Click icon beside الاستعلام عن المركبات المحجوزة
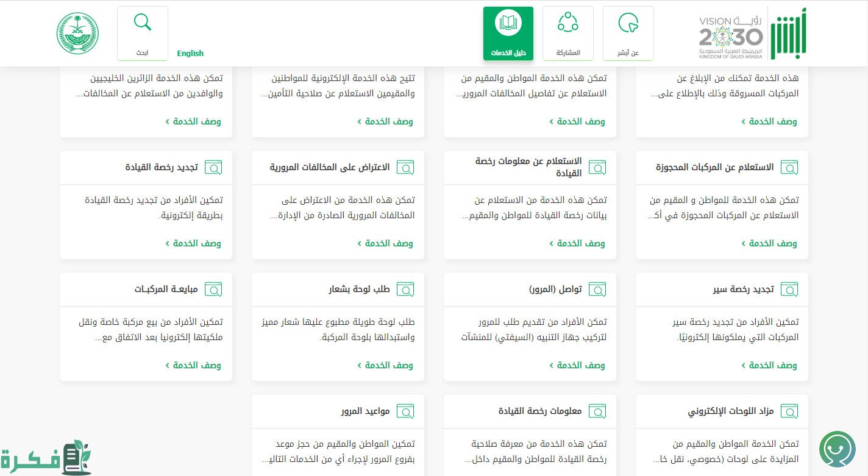The image size is (868, 476). pyautogui.click(x=789, y=168)
